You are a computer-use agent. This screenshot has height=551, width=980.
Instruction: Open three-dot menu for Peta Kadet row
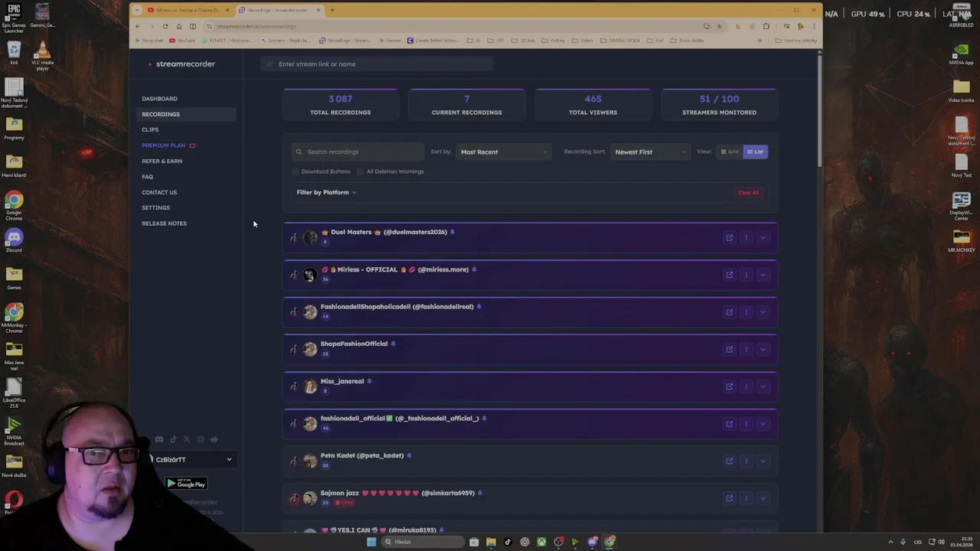tap(746, 461)
